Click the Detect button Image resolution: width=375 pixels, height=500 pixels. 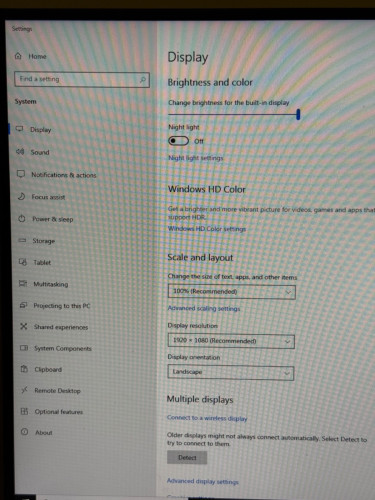[187, 458]
